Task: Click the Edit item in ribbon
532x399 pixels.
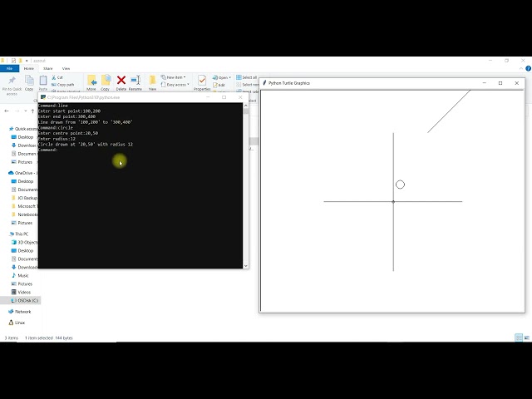Action: click(219, 85)
